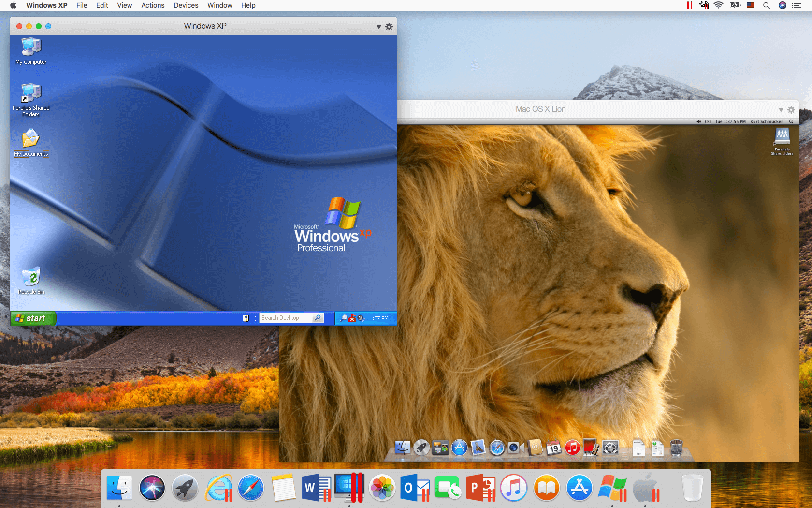This screenshot has height=508, width=812.
Task: Open the RTF document in the Lion VM dock
Action: coord(638,448)
